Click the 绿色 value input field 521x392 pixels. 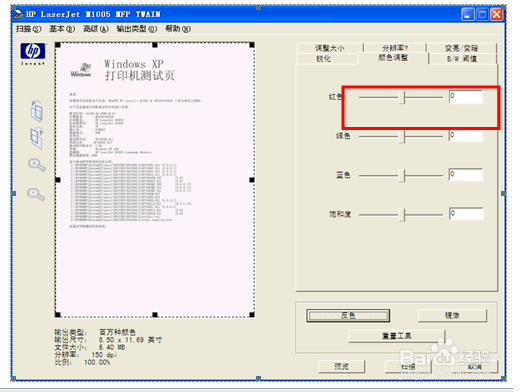point(466,136)
